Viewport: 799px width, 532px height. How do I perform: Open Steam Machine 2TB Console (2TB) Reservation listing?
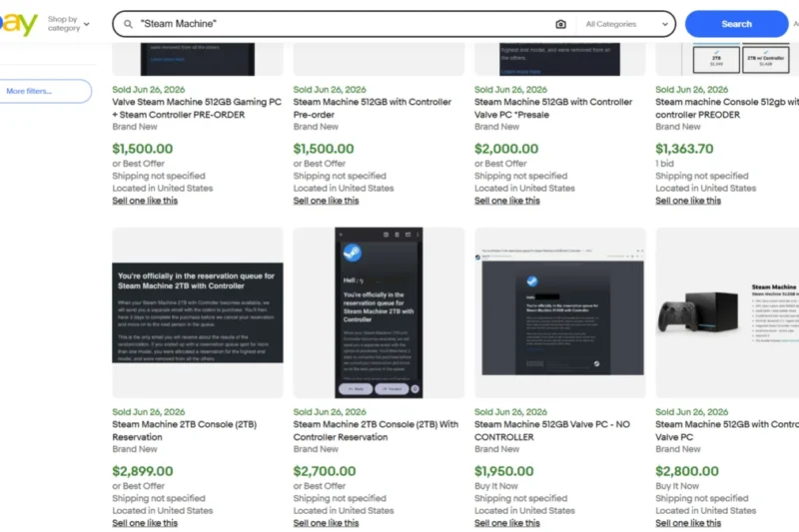click(185, 431)
